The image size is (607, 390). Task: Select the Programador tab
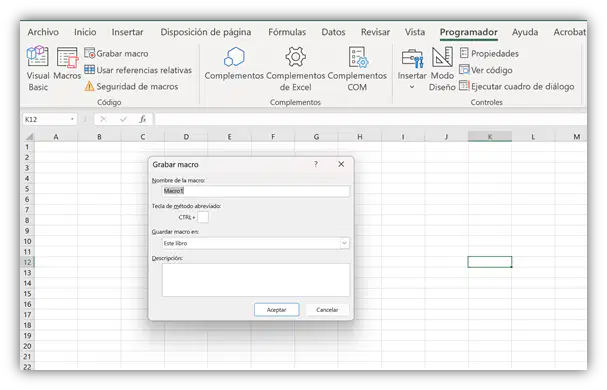point(468,32)
